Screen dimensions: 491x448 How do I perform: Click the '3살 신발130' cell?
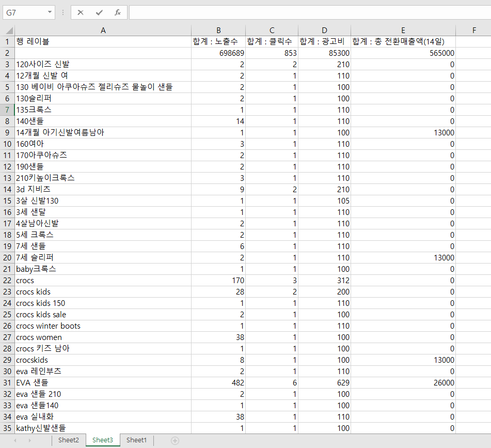[x=103, y=201]
